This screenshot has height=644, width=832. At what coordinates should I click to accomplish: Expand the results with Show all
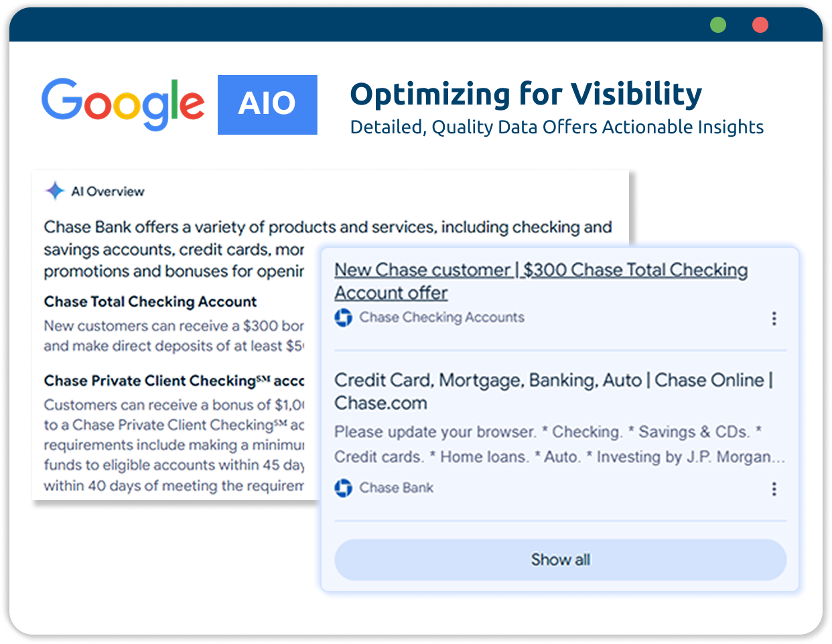click(x=560, y=560)
